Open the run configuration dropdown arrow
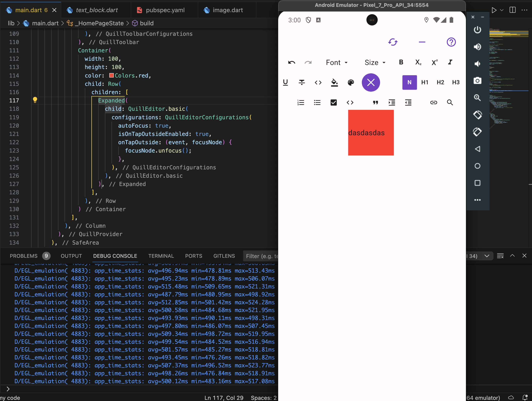This screenshot has height=401, width=532. [502, 10]
